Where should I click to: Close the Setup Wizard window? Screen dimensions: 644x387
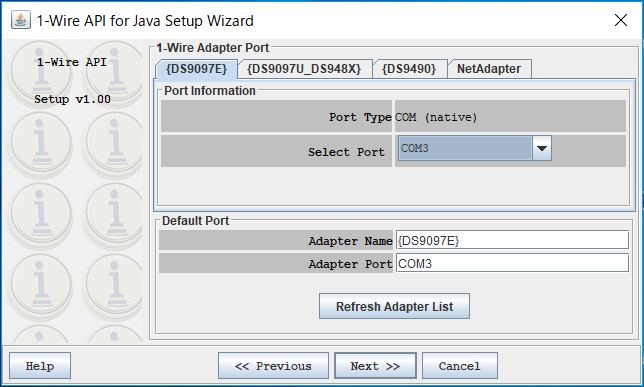621,20
